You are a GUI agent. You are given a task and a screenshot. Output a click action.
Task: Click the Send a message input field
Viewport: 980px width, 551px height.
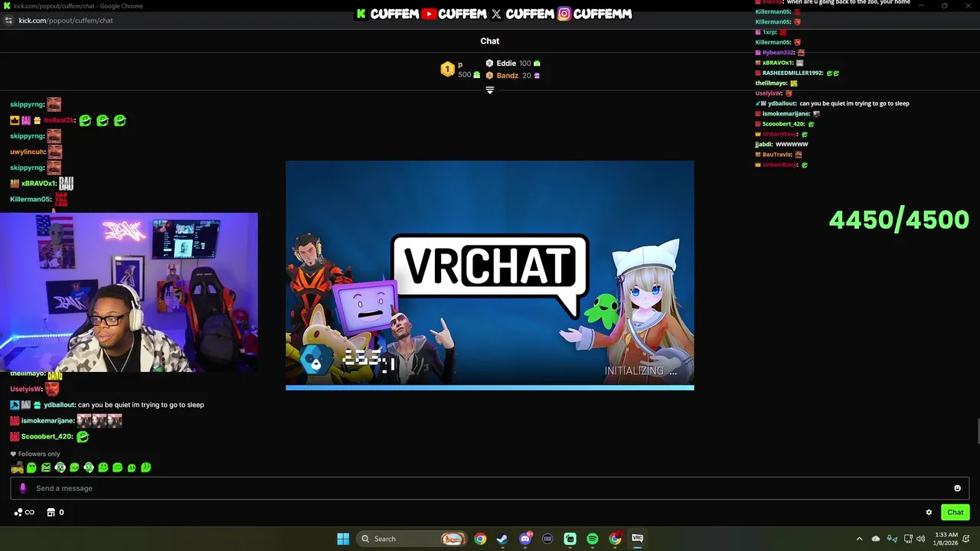point(490,488)
